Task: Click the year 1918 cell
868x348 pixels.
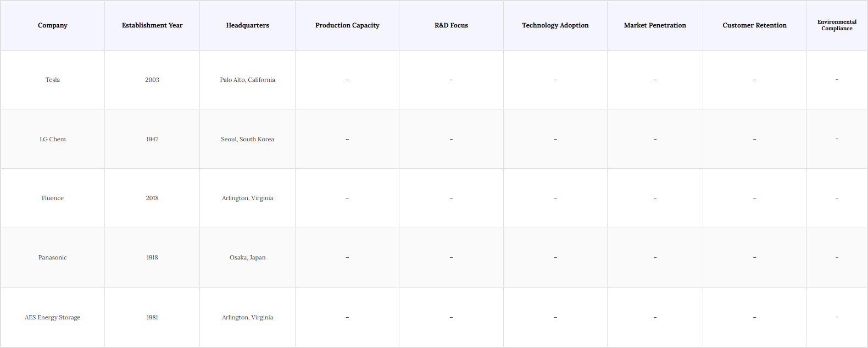Action: (x=152, y=257)
